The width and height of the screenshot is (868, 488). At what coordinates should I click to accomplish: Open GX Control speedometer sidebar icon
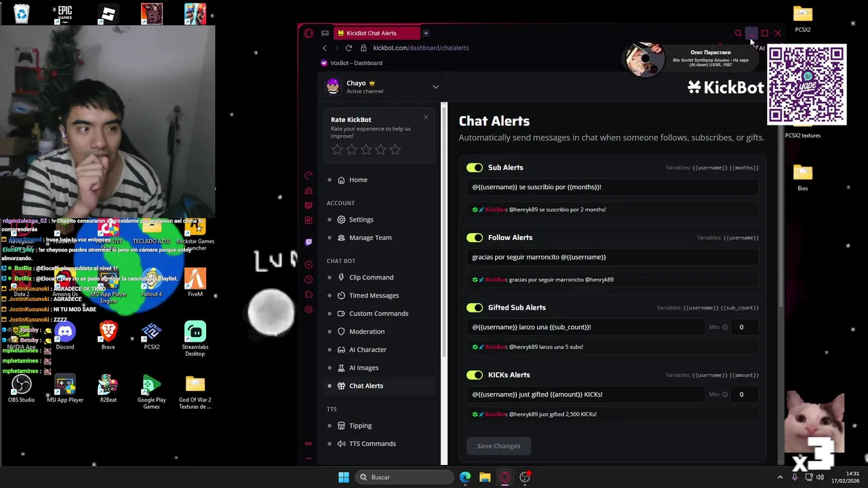pos(309,176)
